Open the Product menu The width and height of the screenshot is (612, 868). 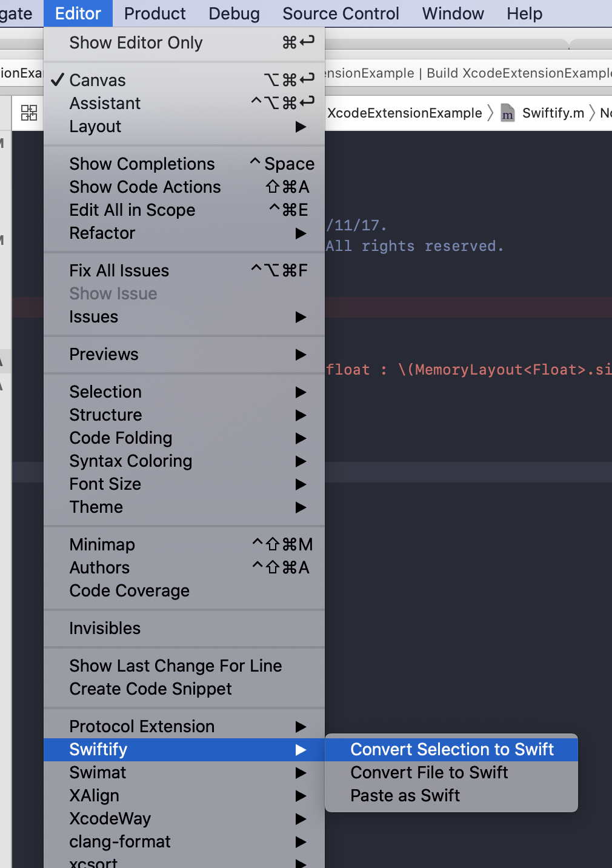(155, 13)
